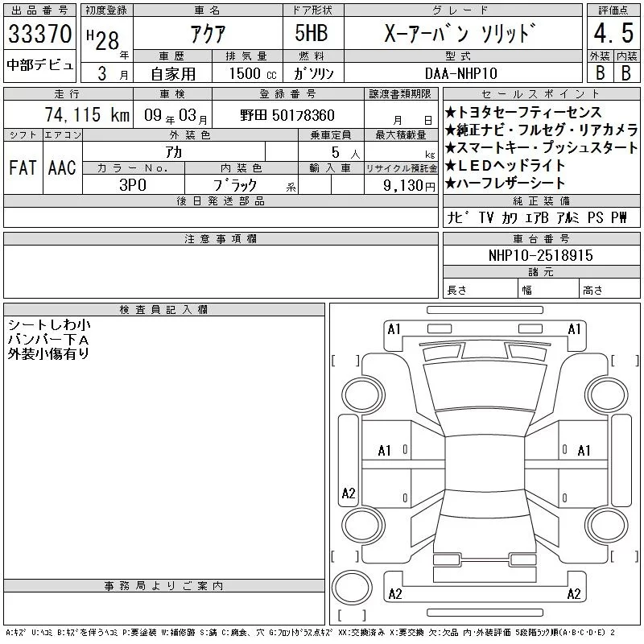The height and width of the screenshot is (644, 644).
Task: Select the exterior color アカ
Action: coord(174,152)
